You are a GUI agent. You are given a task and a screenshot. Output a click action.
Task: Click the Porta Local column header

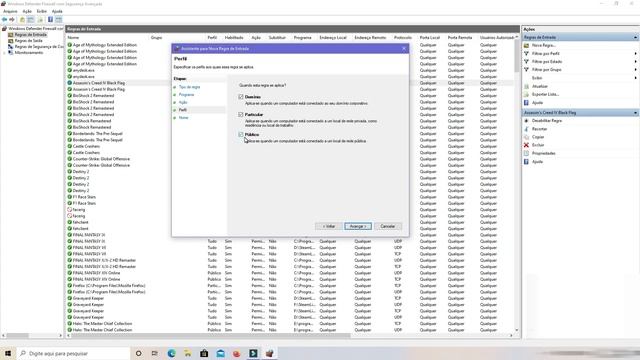[430, 38]
